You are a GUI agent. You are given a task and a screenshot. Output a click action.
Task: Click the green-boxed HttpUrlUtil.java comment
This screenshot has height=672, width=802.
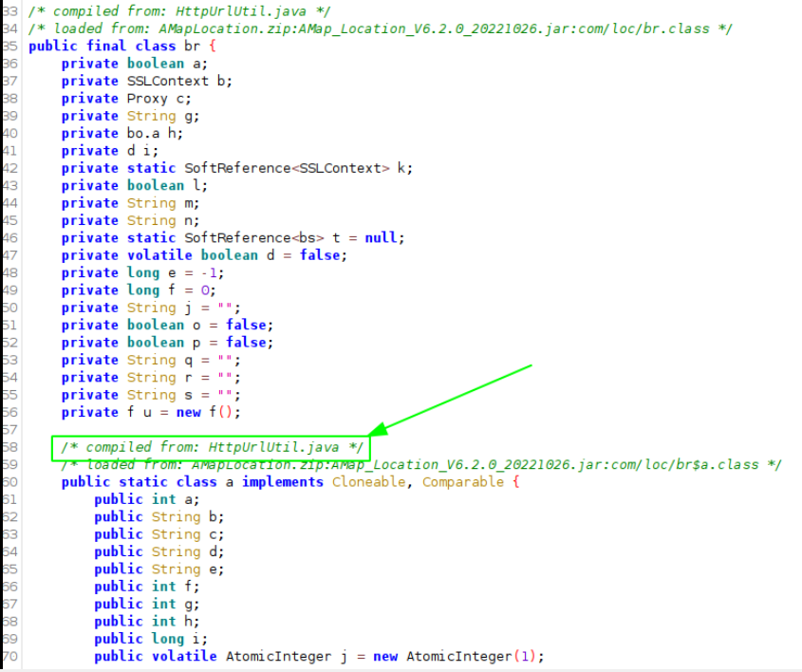point(212,447)
